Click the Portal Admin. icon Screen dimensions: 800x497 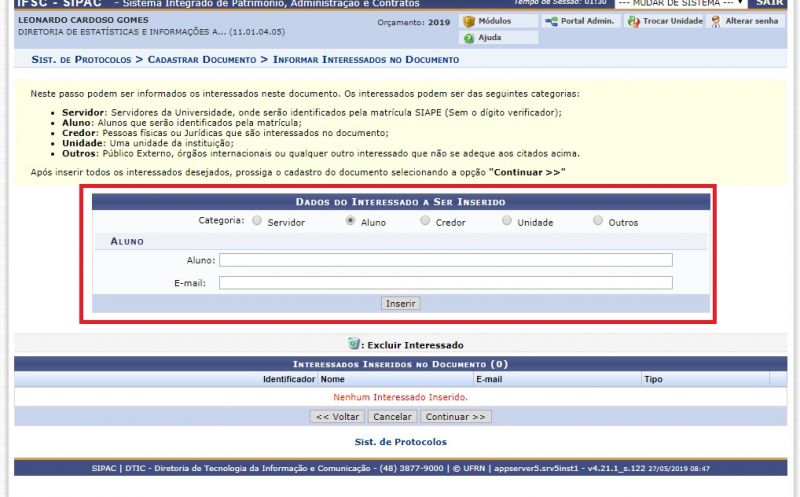(x=551, y=21)
